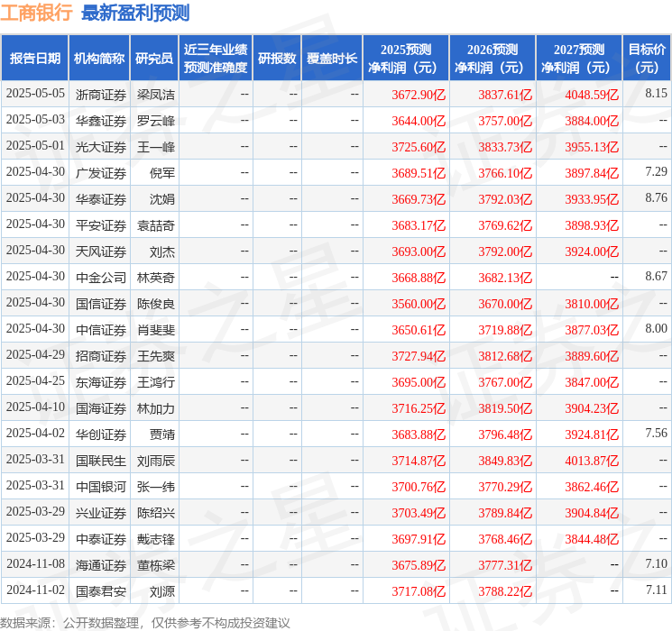Click the 浙商证券 institution cell

101,95
